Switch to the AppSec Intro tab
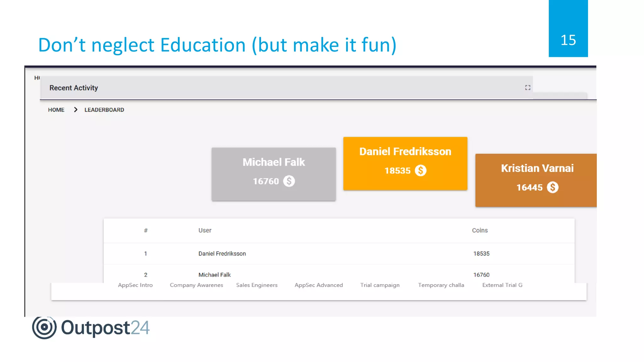This screenshot has height=362, width=644. [135, 285]
